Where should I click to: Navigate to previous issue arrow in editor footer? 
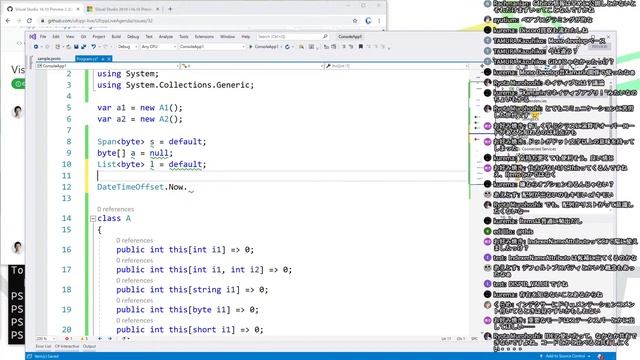100,339
